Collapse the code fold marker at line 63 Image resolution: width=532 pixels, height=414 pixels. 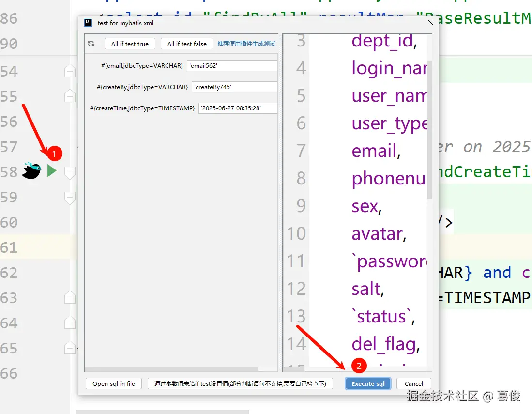click(x=70, y=298)
